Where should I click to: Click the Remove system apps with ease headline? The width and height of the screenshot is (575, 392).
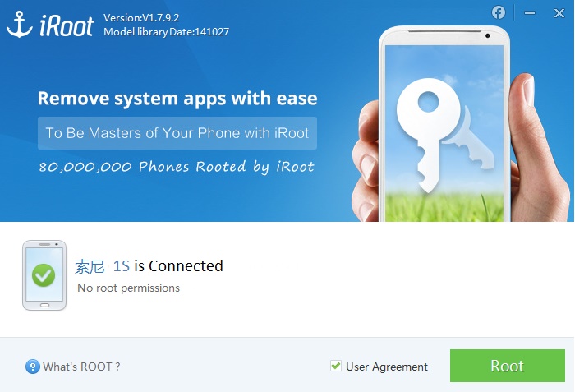177,99
